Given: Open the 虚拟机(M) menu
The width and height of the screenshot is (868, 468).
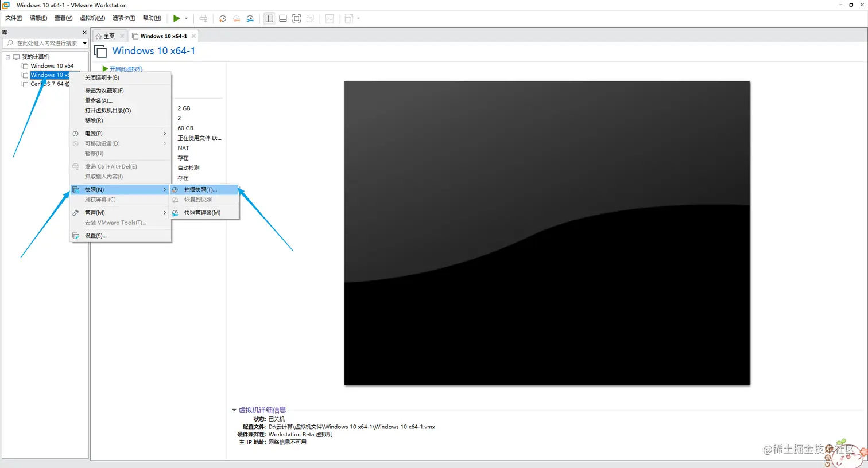Looking at the screenshot, I should [x=92, y=18].
